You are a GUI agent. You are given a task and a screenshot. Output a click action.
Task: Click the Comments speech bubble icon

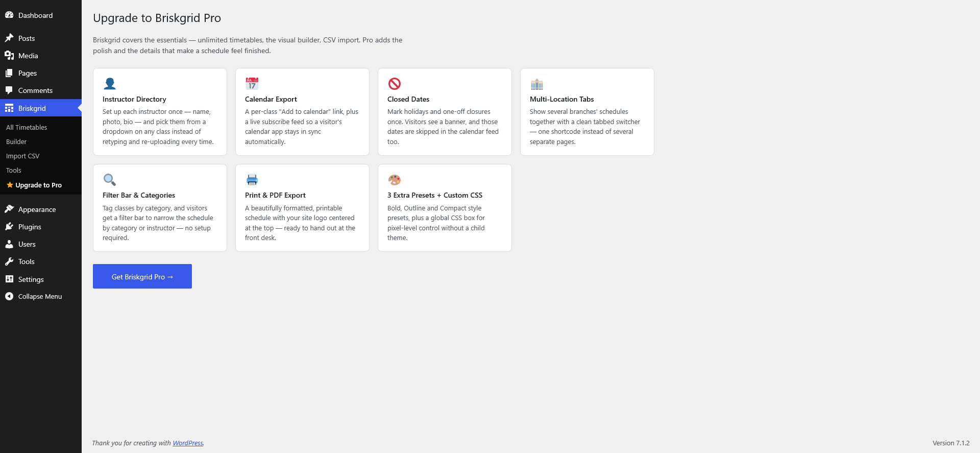[x=9, y=90]
